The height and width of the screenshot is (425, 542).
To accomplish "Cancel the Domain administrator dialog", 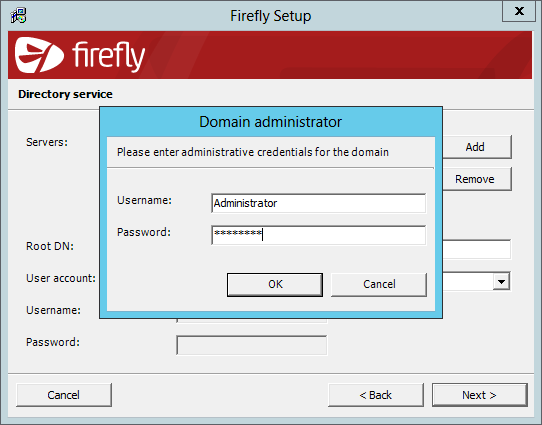I will [379, 285].
